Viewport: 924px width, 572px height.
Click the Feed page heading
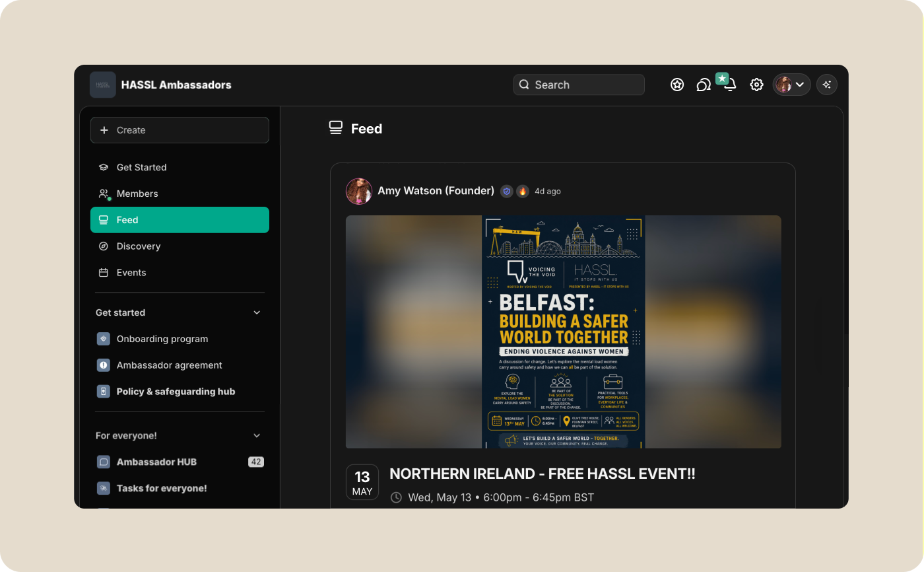[x=366, y=129]
